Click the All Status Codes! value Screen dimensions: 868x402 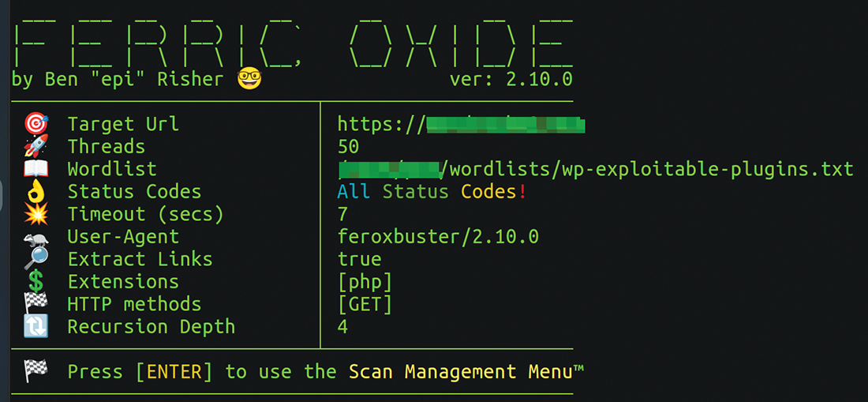[432, 192]
